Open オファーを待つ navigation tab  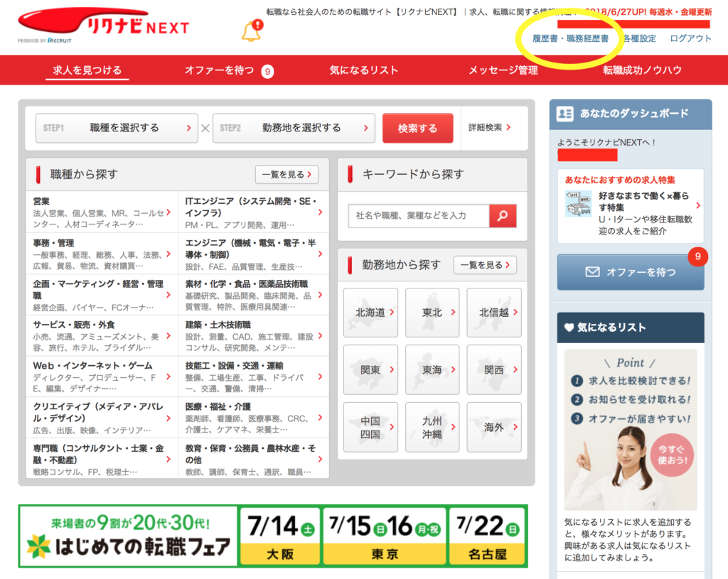tap(219, 70)
